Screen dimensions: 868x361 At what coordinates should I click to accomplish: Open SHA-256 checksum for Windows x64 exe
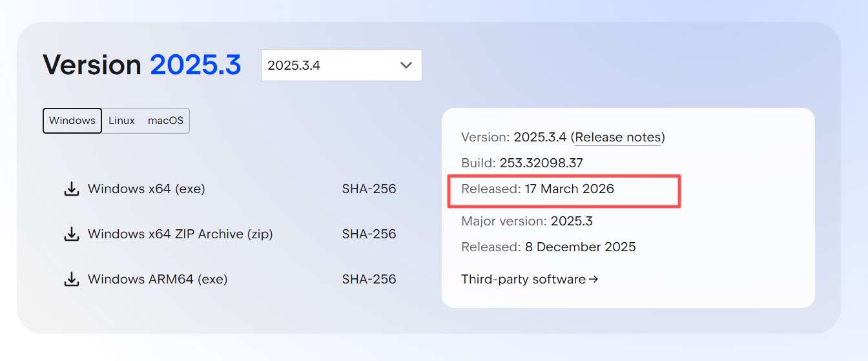(369, 189)
